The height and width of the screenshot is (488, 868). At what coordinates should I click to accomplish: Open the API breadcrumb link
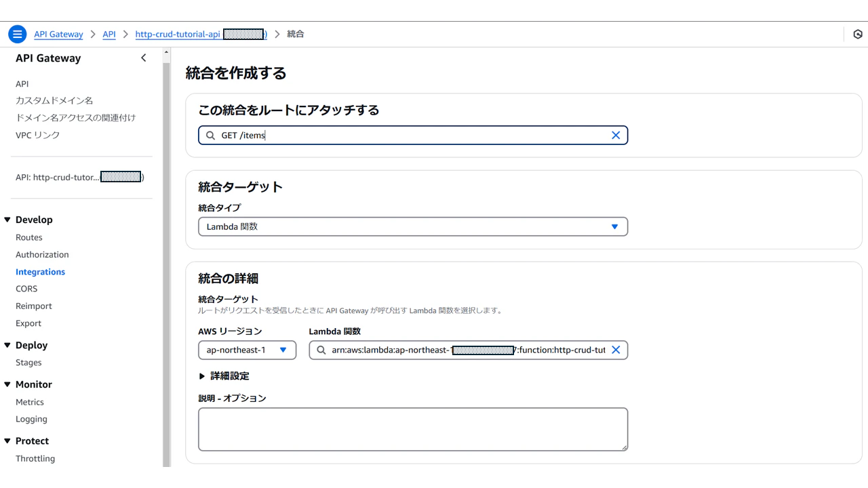click(109, 34)
